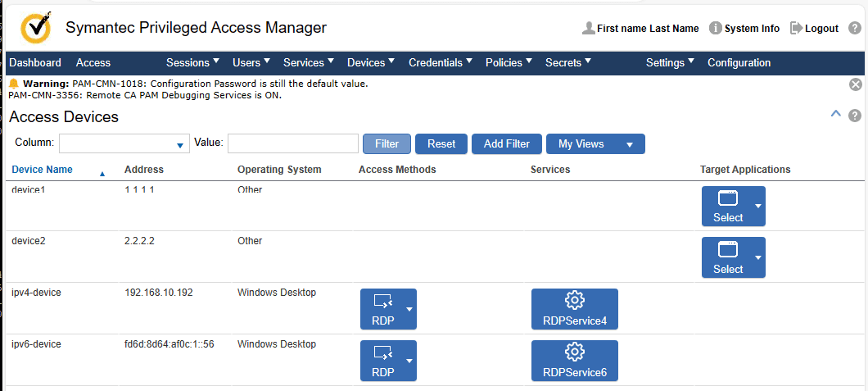868x391 pixels.
Task: Open the Credentials menu
Action: click(441, 62)
